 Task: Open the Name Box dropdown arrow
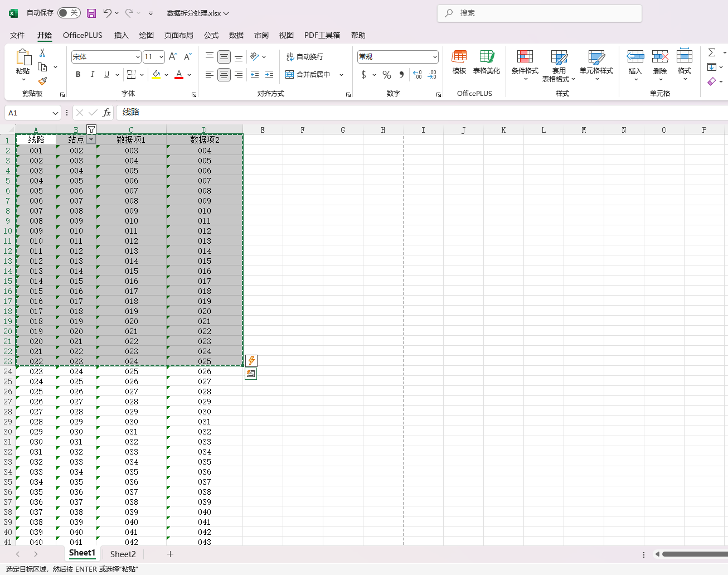pos(55,113)
